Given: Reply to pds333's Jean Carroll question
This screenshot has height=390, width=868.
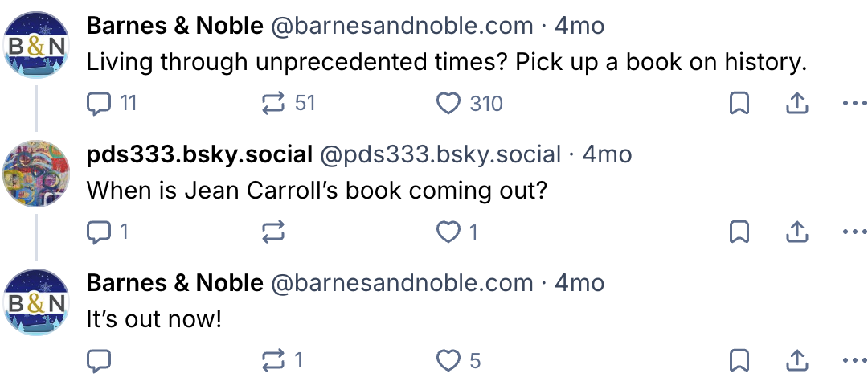Looking at the screenshot, I should click(x=99, y=232).
